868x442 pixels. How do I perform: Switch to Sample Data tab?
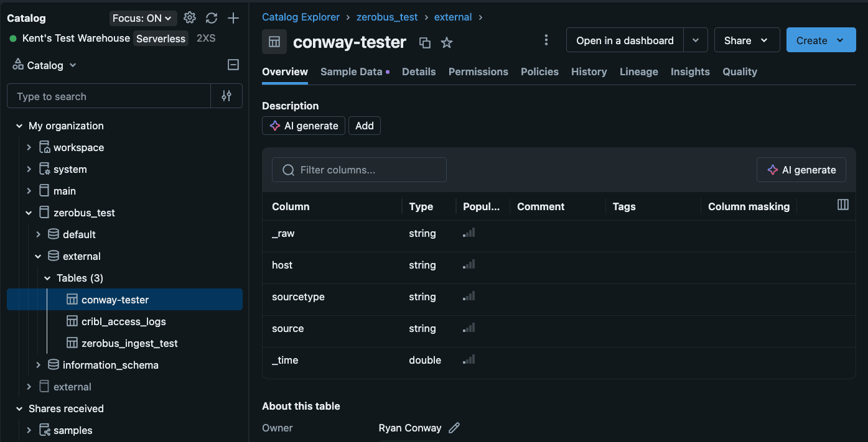pos(355,71)
